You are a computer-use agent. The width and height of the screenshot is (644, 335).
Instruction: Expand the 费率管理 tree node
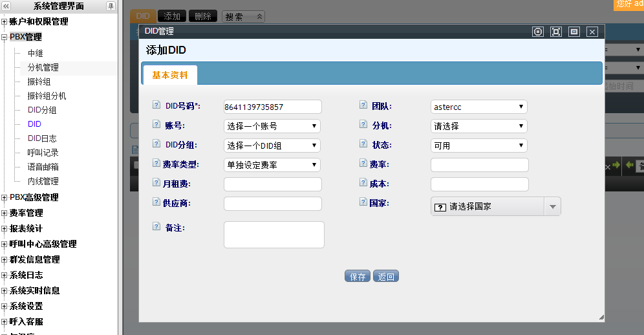click(5, 213)
